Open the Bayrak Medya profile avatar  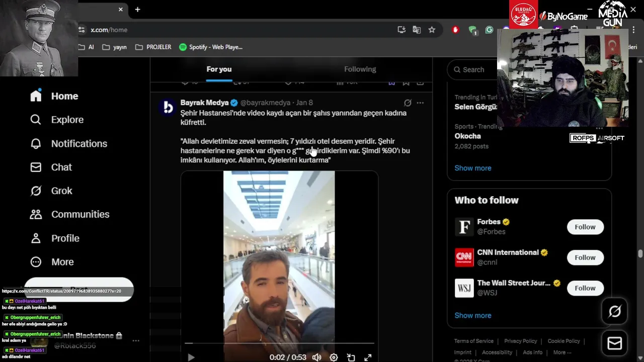point(168,107)
